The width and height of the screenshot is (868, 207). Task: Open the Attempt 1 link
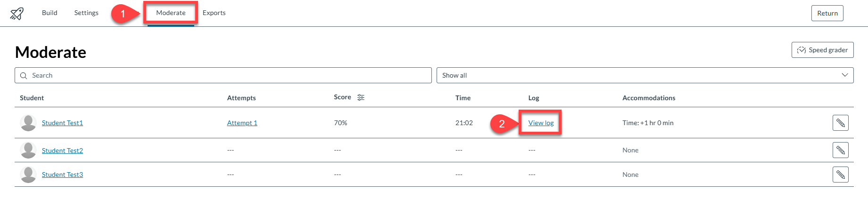point(242,123)
